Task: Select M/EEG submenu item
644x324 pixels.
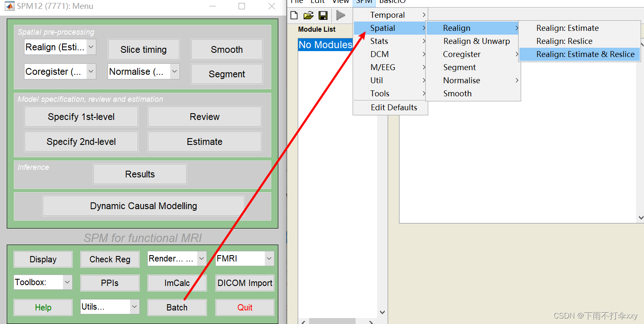Action: click(x=390, y=67)
